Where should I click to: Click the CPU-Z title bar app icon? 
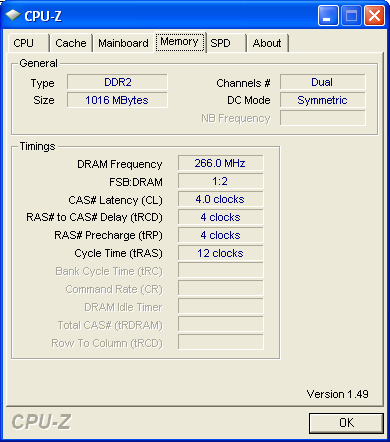coord(13,15)
